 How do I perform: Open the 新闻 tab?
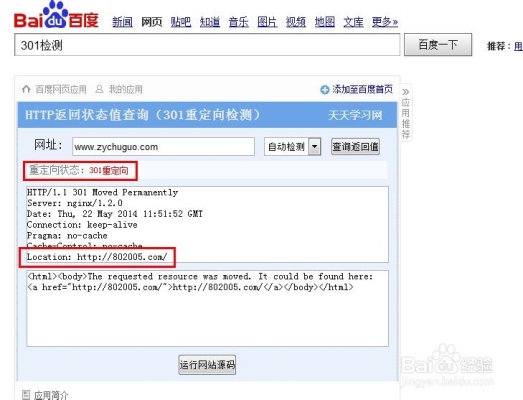tap(122, 22)
